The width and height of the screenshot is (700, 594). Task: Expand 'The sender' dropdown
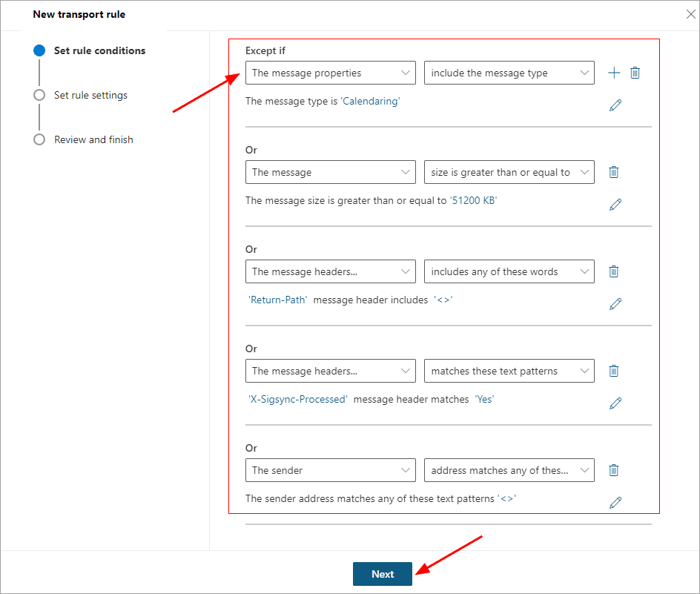pos(331,470)
